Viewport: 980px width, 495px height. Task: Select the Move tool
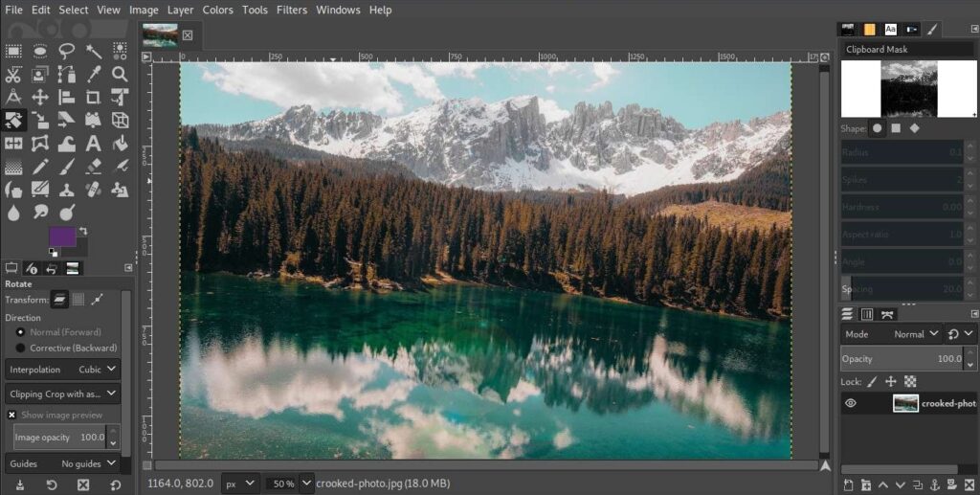40,97
